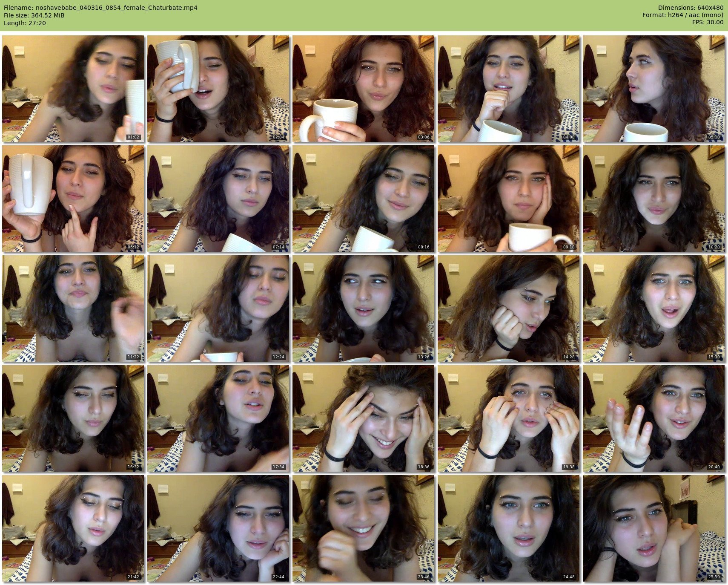Open the thumbnail stamped 01:02
Screen dimensions: 728x585
click(x=73, y=89)
